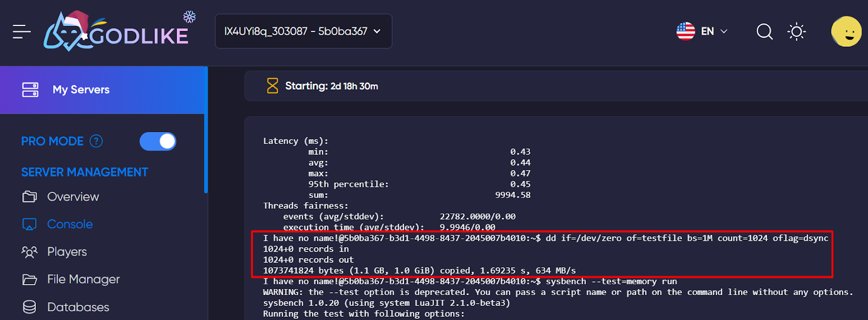Disable the PRO MODE switch
The image size is (868, 320).
158,141
